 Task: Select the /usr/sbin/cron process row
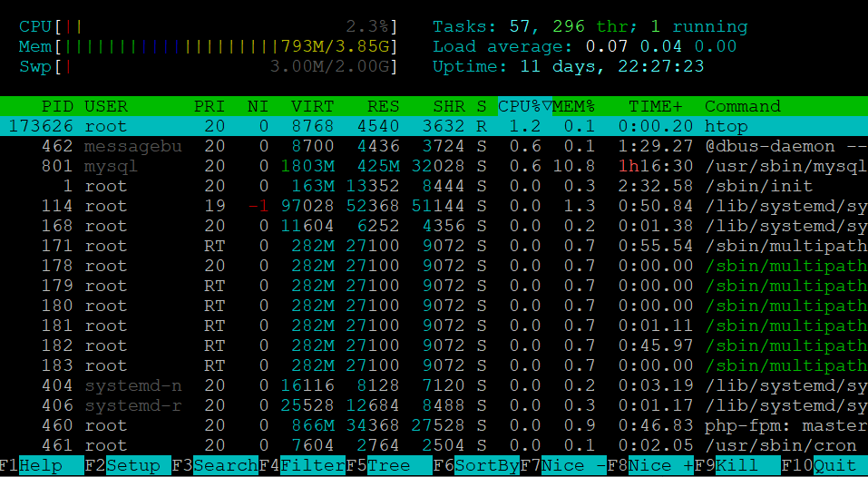[434, 445]
